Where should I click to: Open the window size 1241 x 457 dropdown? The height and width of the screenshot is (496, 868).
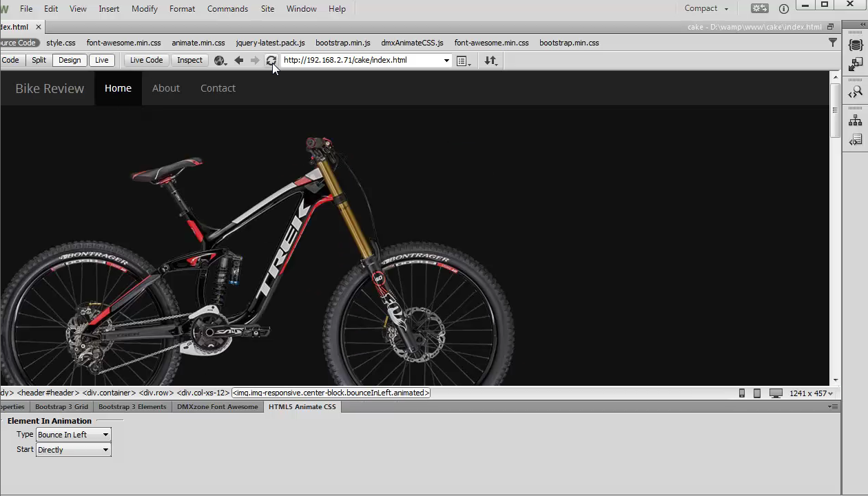812,393
